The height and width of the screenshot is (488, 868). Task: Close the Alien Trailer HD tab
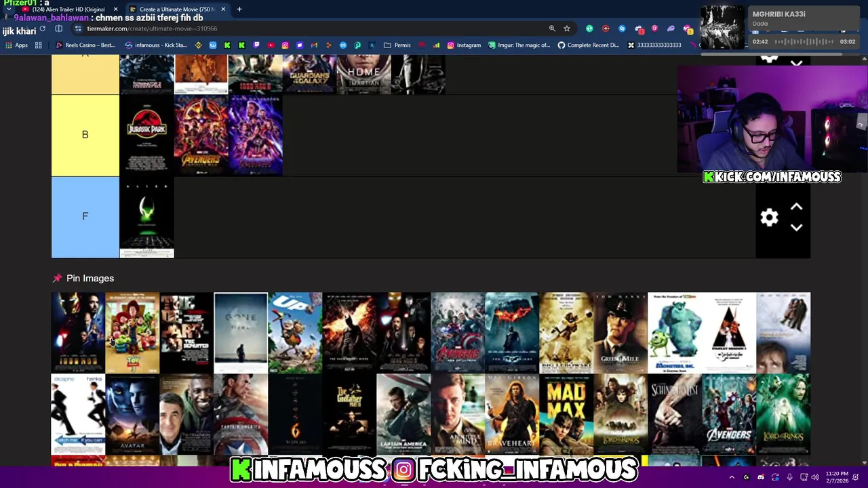(x=115, y=9)
